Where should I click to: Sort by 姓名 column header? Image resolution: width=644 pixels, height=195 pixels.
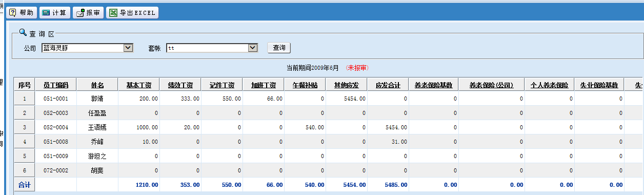pos(97,85)
